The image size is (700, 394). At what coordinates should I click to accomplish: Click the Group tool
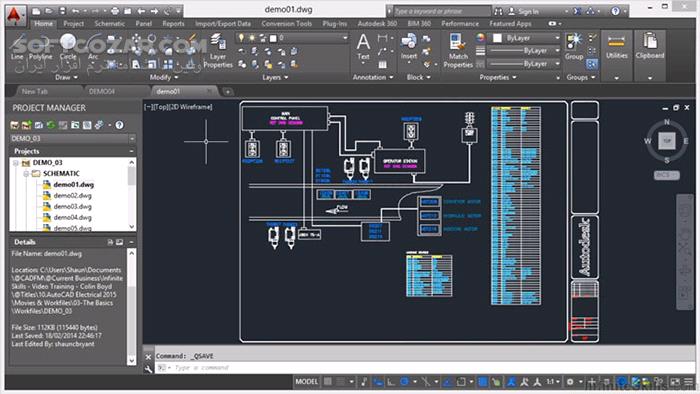click(x=574, y=47)
